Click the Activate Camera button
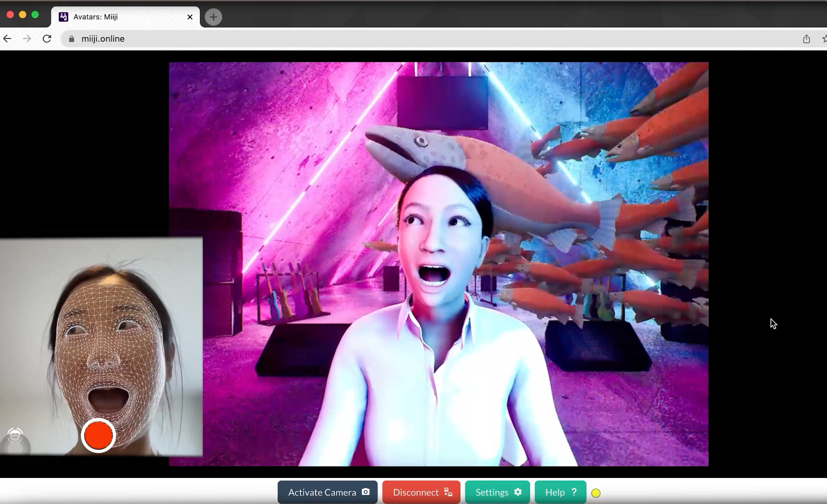The image size is (827, 504). point(327,492)
